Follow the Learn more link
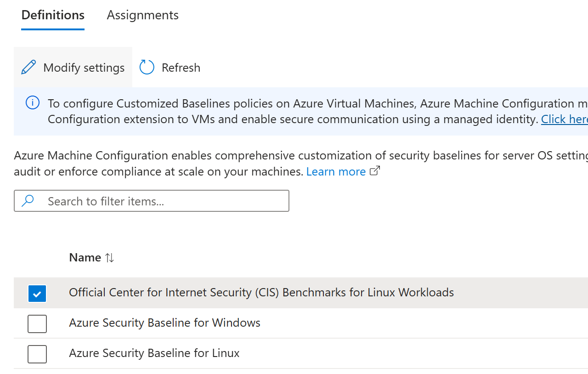Screen dimensions: 588x374 click(x=336, y=171)
